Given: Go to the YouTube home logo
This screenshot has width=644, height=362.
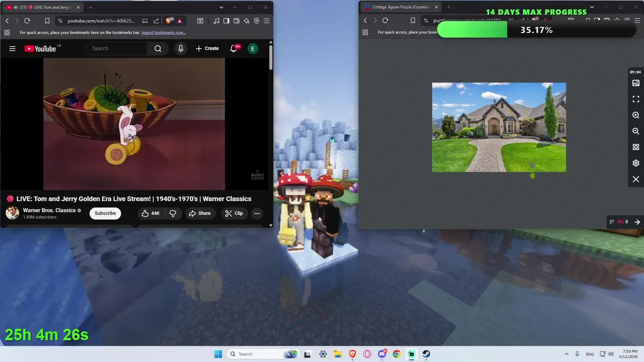Looking at the screenshot, I should 40,48.
